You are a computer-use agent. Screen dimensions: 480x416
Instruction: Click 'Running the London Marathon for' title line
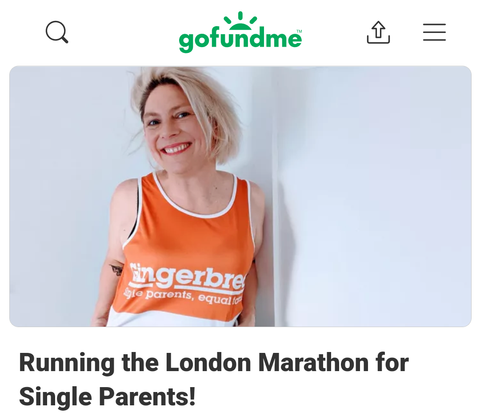214,362
